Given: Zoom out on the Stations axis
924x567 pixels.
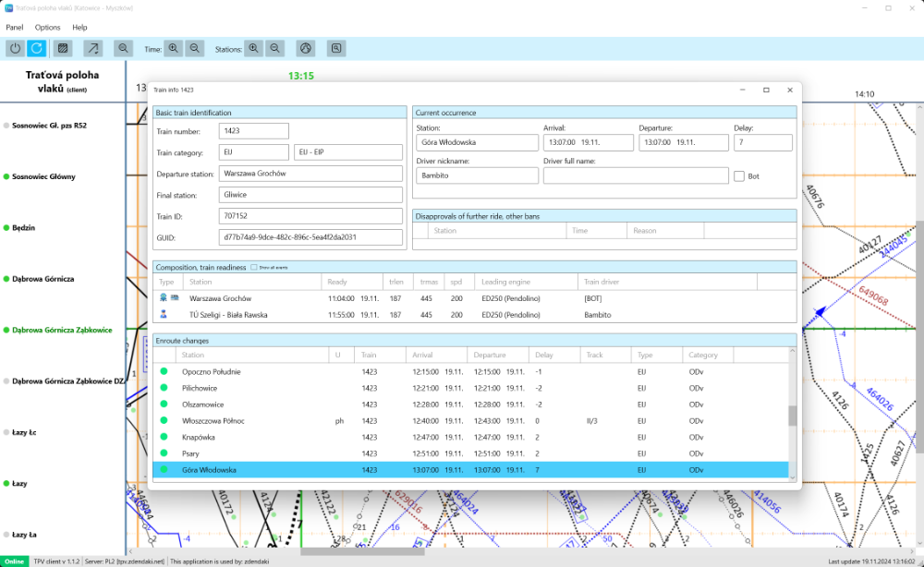Looking at the screenshot, I should coord(275,48).
